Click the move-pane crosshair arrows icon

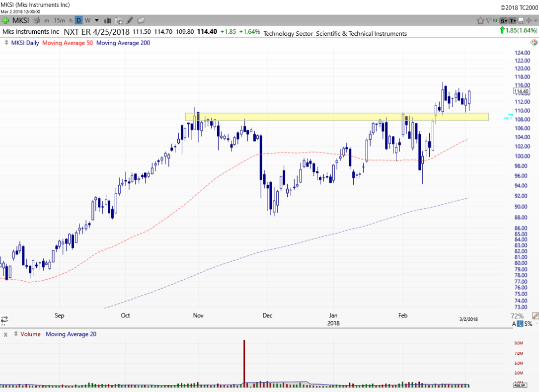[528, 20]
